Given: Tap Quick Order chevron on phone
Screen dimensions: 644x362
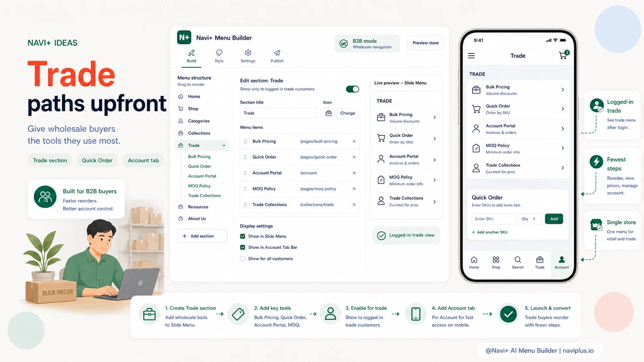Looking at the screenshot, I should click(562, 109).
